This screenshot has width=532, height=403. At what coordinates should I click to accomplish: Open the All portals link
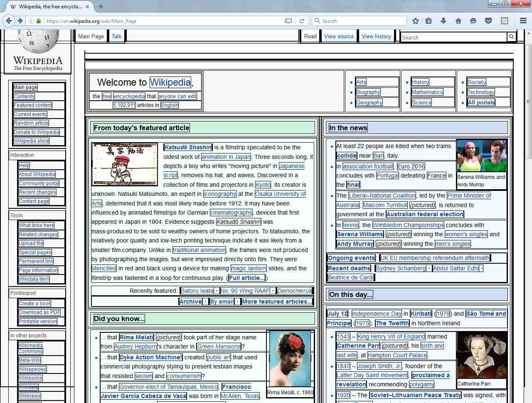tap(481, 103)
